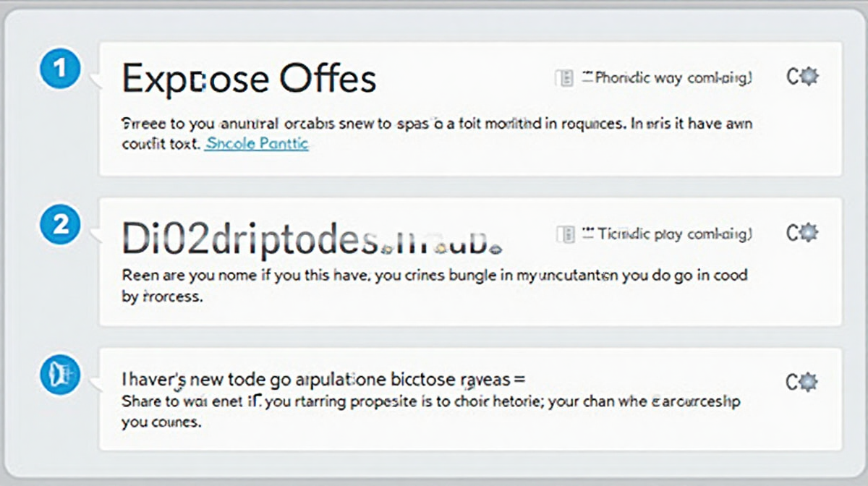This screenshot has height=486, width=868.
Task: Click description text starting Reen are you nome
Action: tap(434, 276)
